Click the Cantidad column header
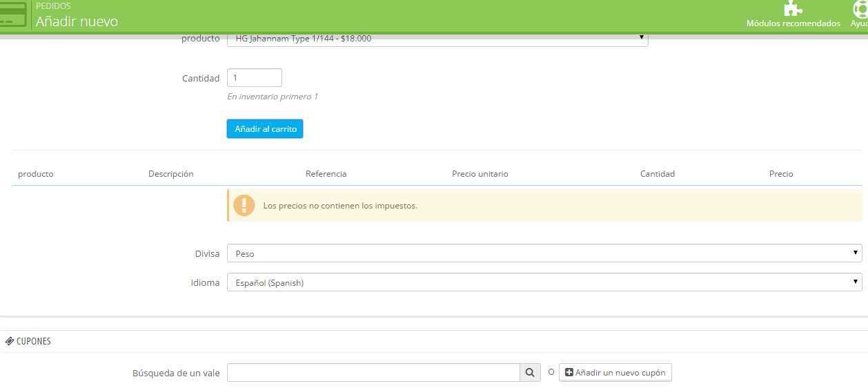Image resolution: width=868 pixels, height=388 pixels. click(x=658, y=174)
